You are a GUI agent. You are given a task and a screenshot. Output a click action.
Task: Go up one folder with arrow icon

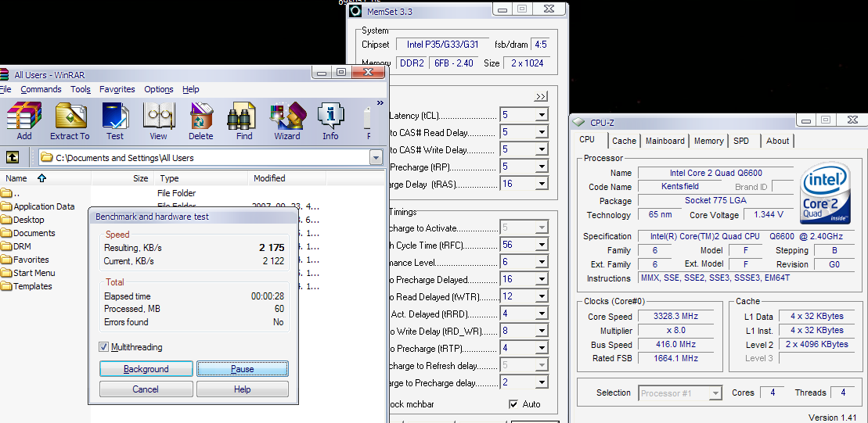[13, 157]
